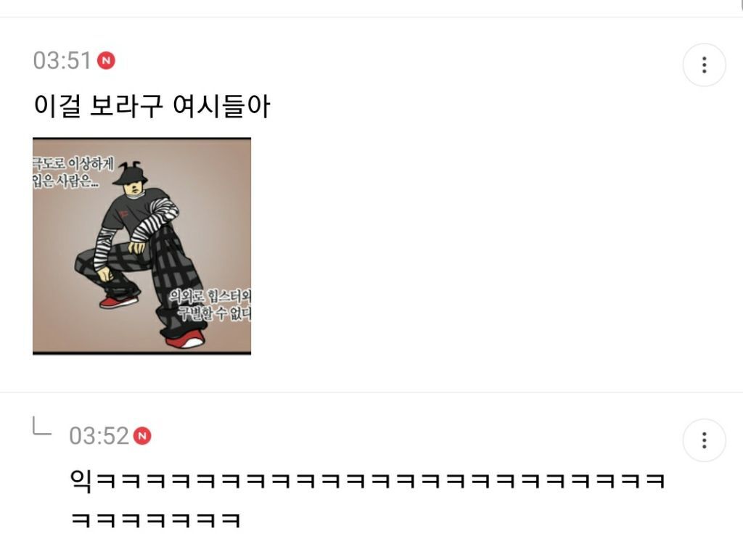Viewport: 743px width, 560px height.
Task: Click the upper red sneaker in the comic
Action: click(118, 301)
